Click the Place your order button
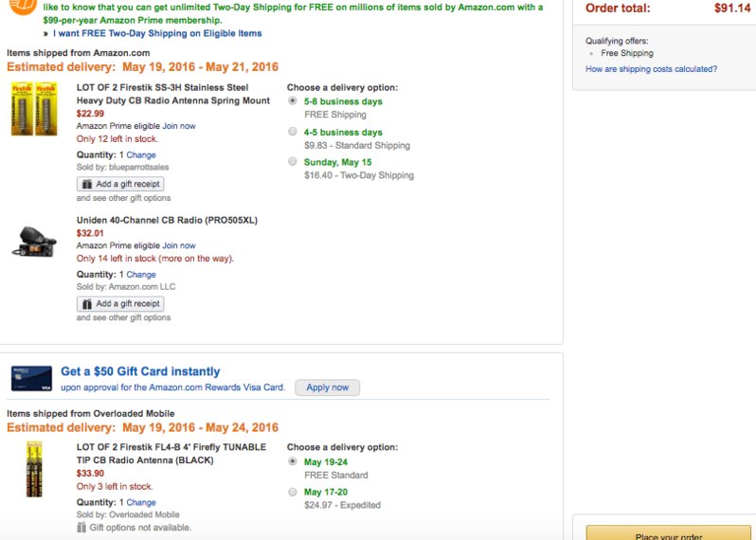The image size is (756, 540). coord(668,534)
